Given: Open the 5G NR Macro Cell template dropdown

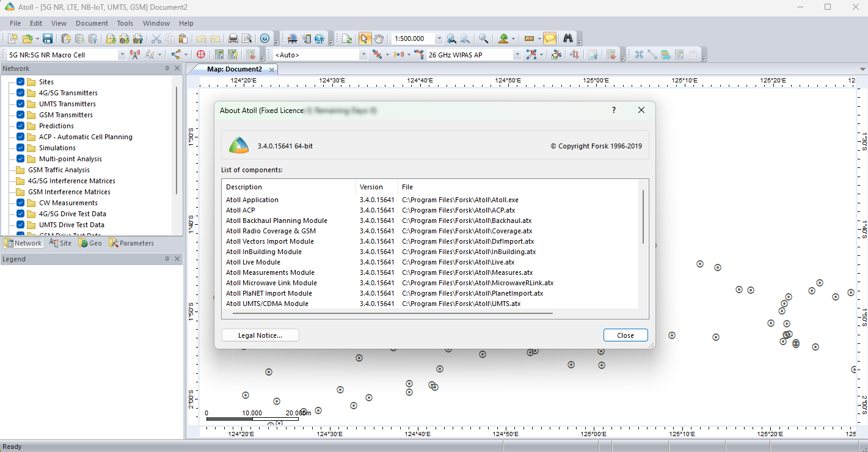Looking at the screenshot, I should click(122, 54).
